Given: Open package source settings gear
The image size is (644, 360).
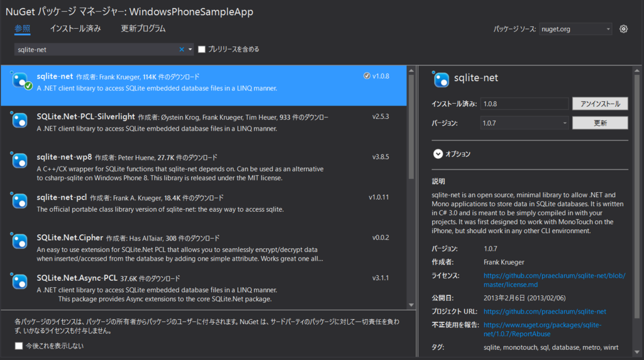Looking at the screenshot, I should 623,29.
